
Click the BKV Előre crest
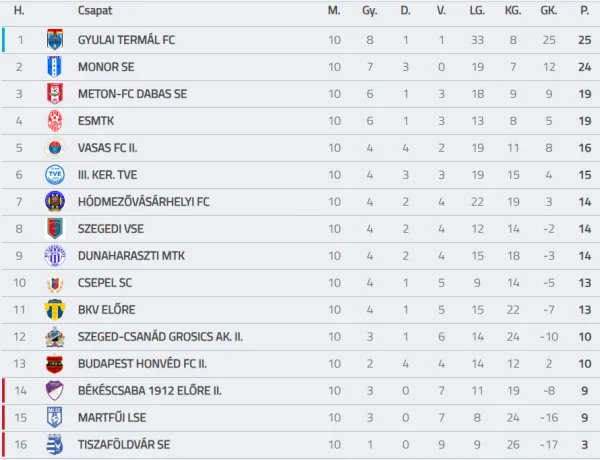(x=54, y=310)
